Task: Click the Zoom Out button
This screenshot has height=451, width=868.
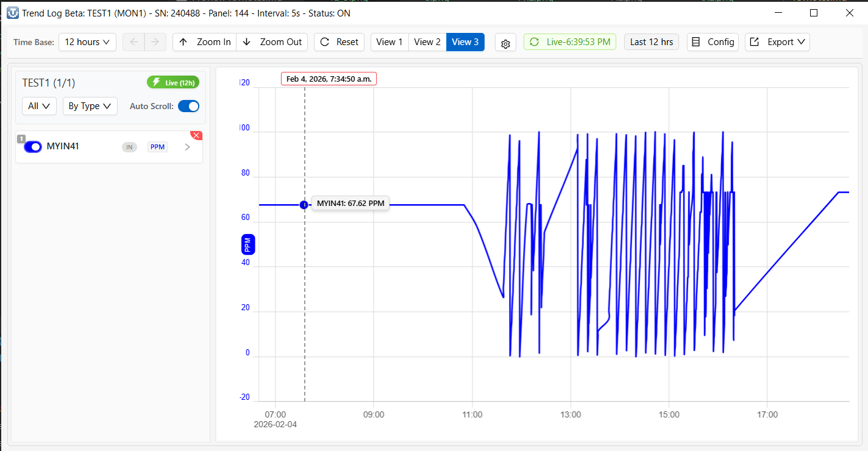Action: [x=272, y=42]
